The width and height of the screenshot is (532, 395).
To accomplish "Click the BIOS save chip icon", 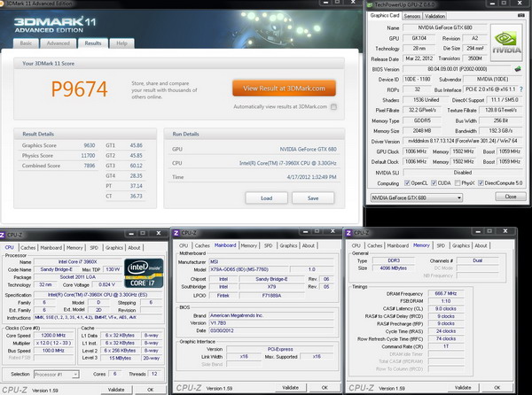I will 518,69.
